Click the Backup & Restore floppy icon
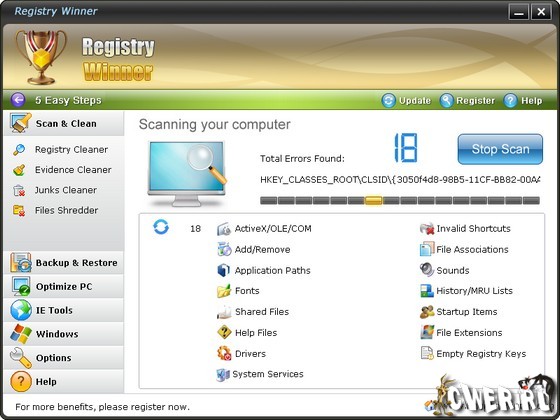 21,262
